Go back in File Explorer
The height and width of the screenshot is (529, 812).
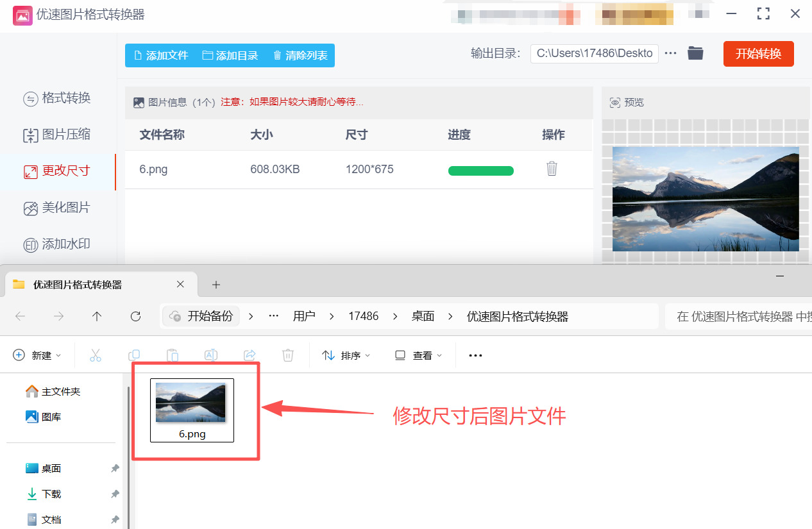21,316
